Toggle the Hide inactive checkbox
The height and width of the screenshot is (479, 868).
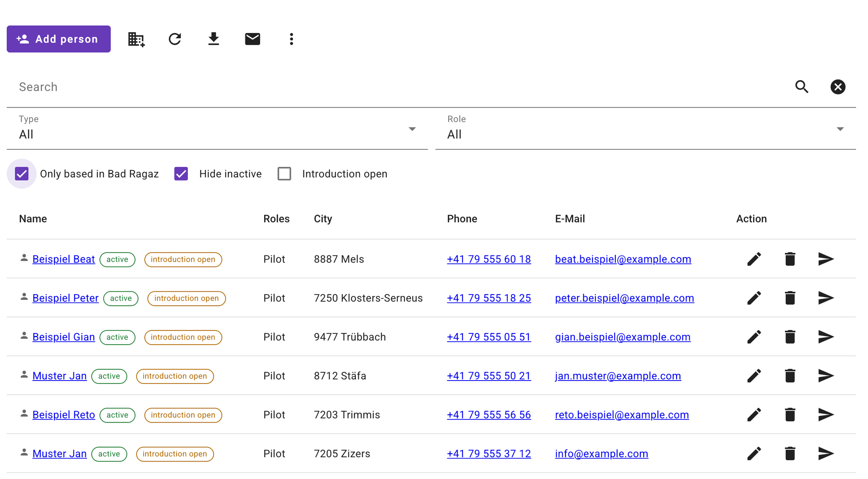[181, 174]
